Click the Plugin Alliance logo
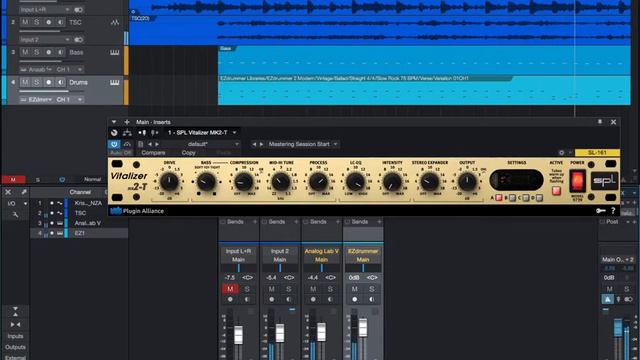Viewport: 640px width, 360px height. coord(137,211)
